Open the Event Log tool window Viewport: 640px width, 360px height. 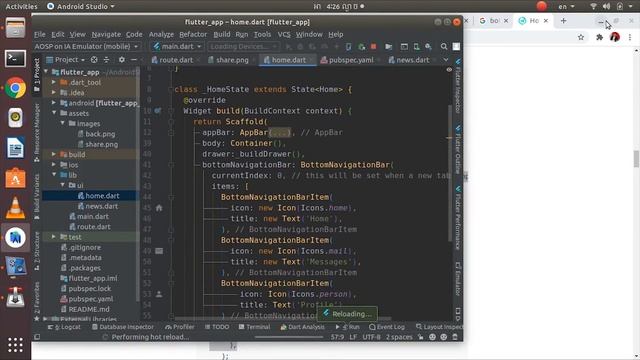387,327
